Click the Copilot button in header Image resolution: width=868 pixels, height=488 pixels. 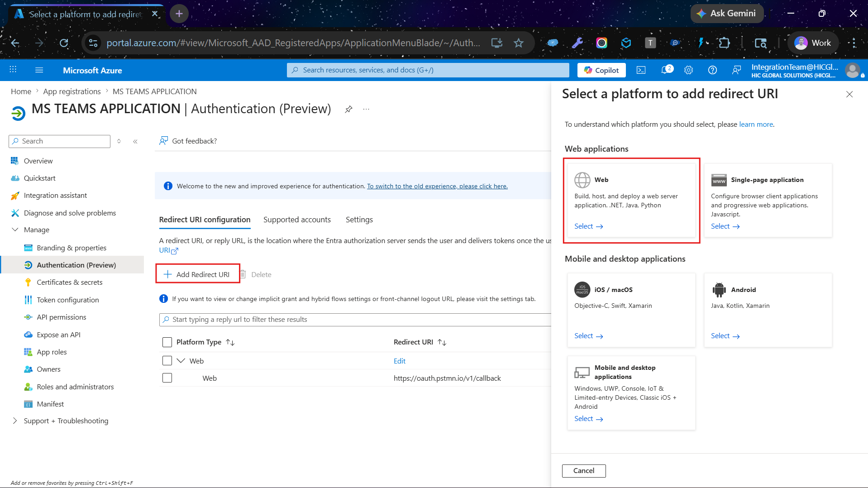[x=601, y=70]
